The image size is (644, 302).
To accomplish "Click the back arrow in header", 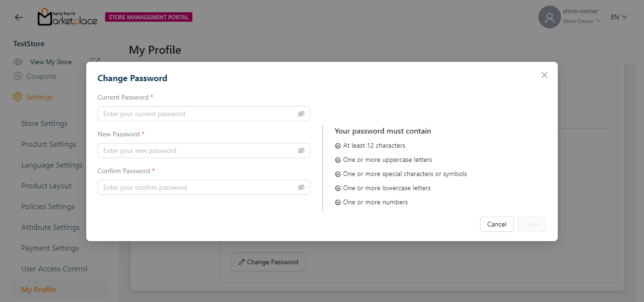I will [19, 17].
